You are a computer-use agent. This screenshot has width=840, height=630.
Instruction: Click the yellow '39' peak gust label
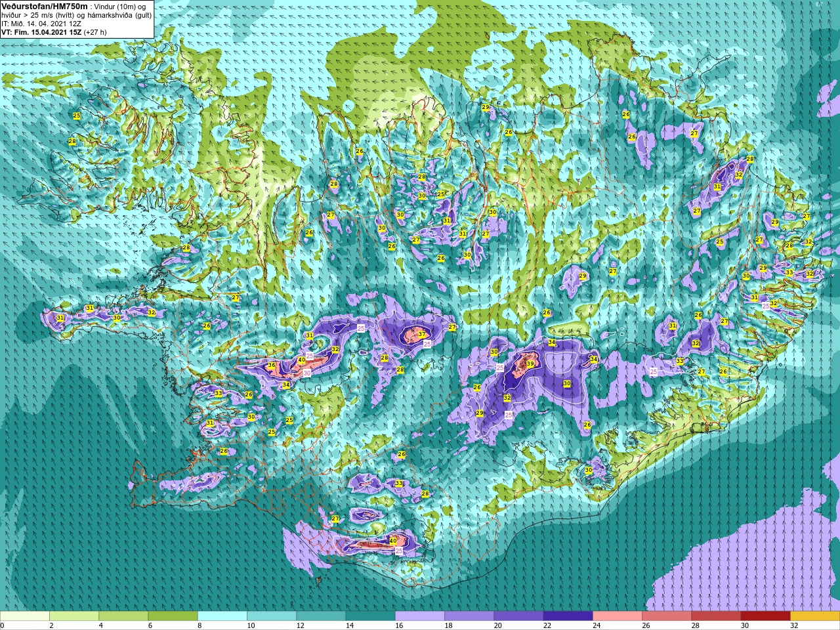tap(530, 364)
